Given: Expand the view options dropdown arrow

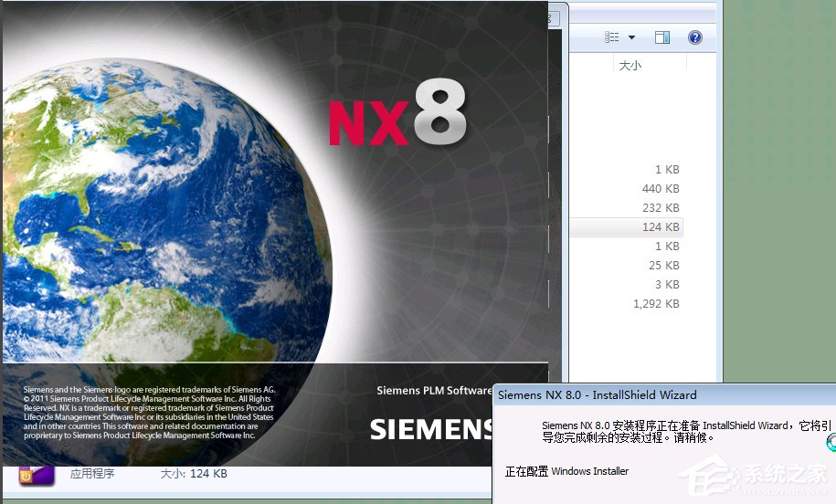Looking at the screenshot, I should [632, 37].
